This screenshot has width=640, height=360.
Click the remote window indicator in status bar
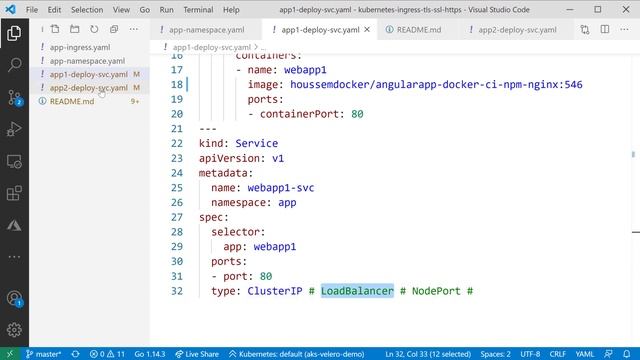[x=10, y=354]
